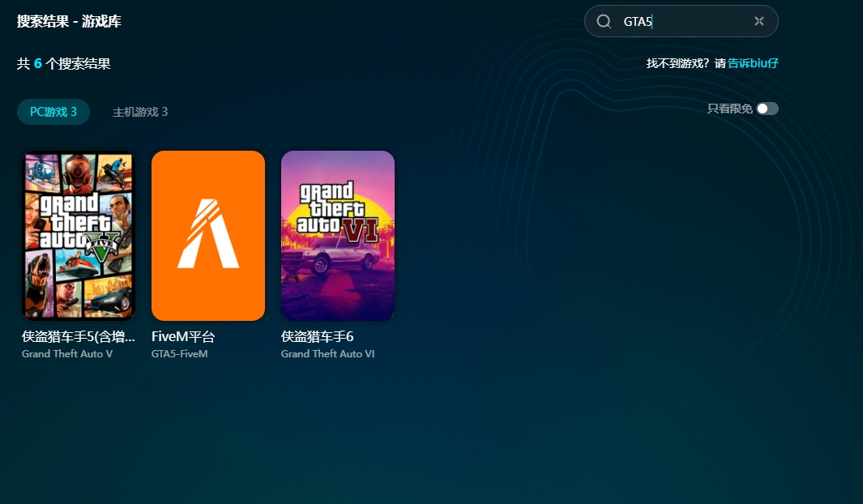Clear the GTA5 search text
Image resolution: width=863 pixels, height=504 pixels.
758,22
